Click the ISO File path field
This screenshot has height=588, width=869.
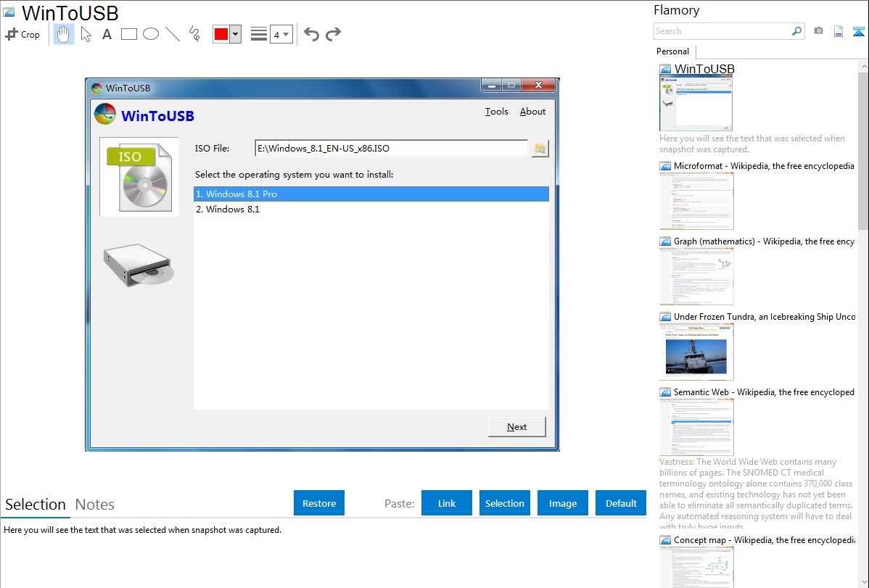tap(391, 148)
